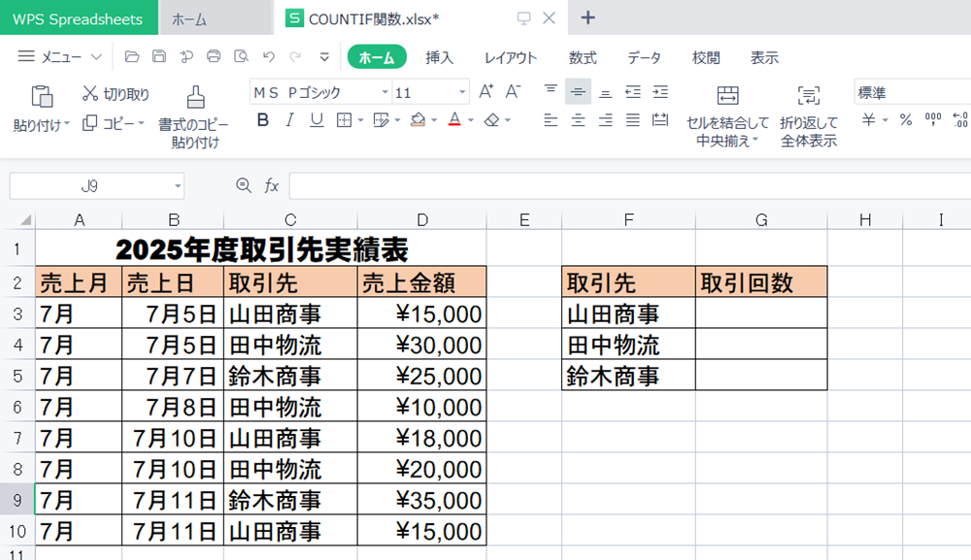Click the Distributed alignment icon

point(660,120)
